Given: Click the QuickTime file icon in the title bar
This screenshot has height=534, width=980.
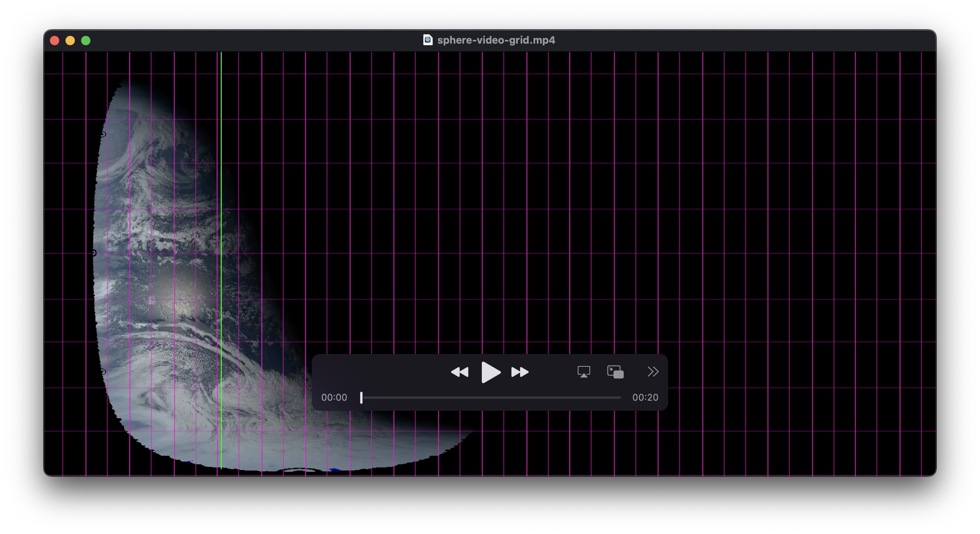Looking at the screenshot, I should 428,40.
